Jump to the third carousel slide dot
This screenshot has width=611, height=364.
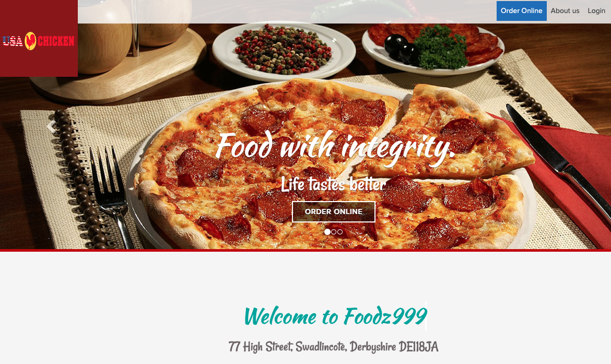tap(340, 232)
